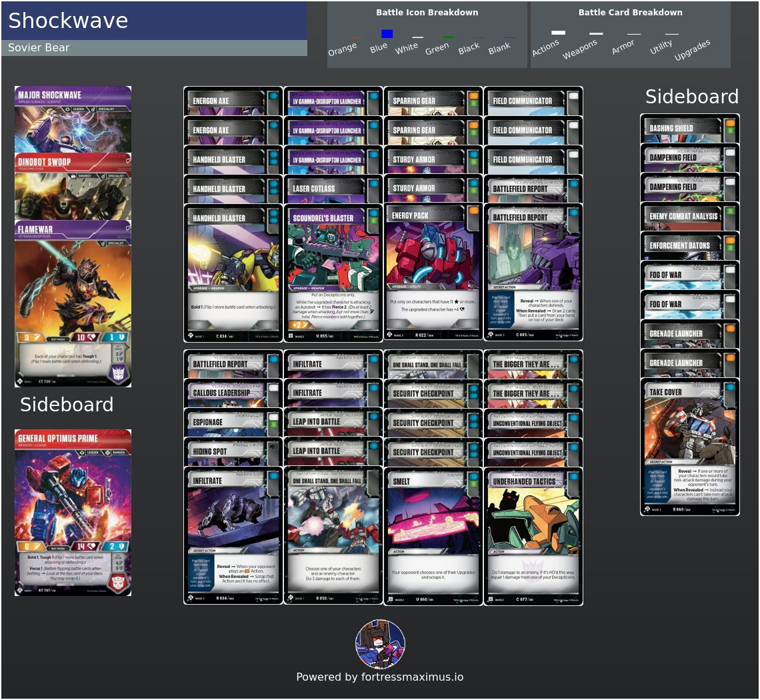Click the Weapons label in the card chart
The height and width of the screenshot is (700, 760).
pyautogui.click(x=580, y=49)
